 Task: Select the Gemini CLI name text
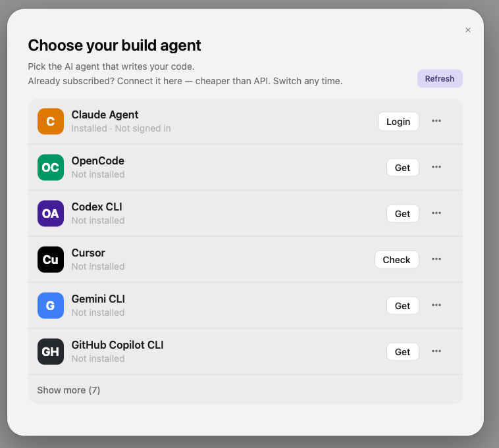[x=98, y=299]
